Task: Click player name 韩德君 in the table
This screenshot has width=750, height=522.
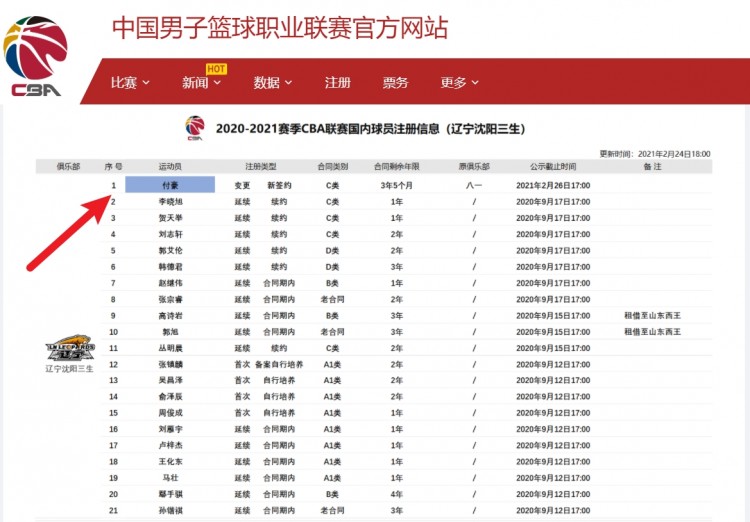Action: pyautogui.click(x=170, y=267)
